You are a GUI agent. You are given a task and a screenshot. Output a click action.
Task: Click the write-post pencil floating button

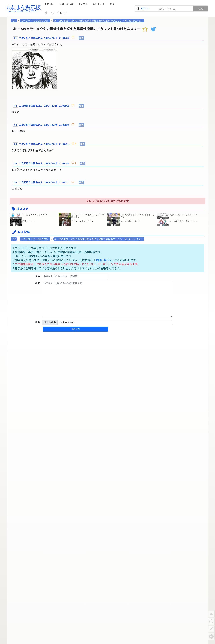(211, 629)
